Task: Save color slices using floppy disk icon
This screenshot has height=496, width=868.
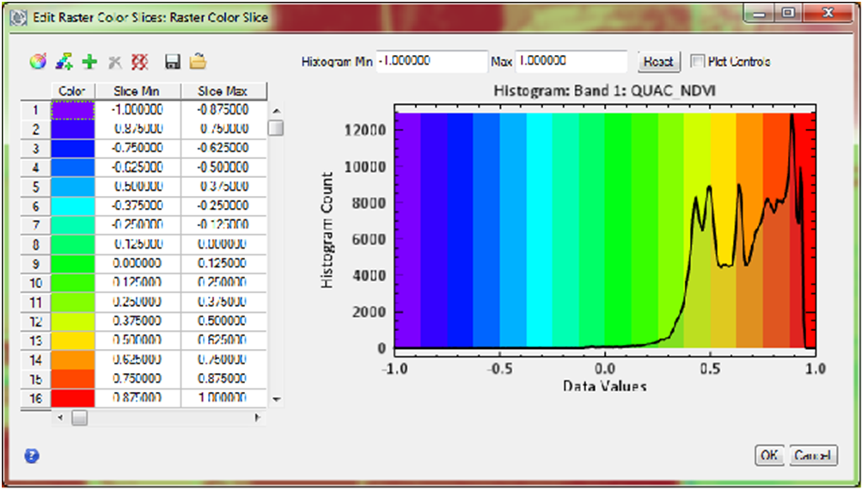Action: click(x=172, y=62)
